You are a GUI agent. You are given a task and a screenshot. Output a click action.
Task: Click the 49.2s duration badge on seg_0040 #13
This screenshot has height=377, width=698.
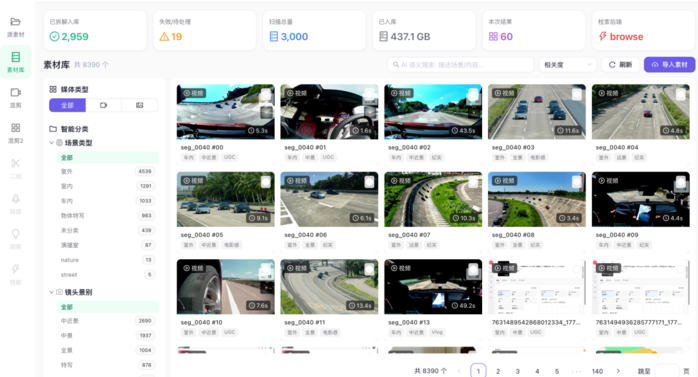click(x=463, y=306)
